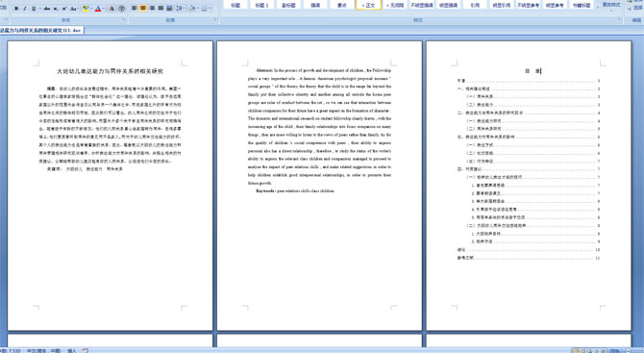Viewport: 644px width, 353px height.
Task: Open the borders dropdown arrow
Action: pyautogui.click(x=210, y=9)
